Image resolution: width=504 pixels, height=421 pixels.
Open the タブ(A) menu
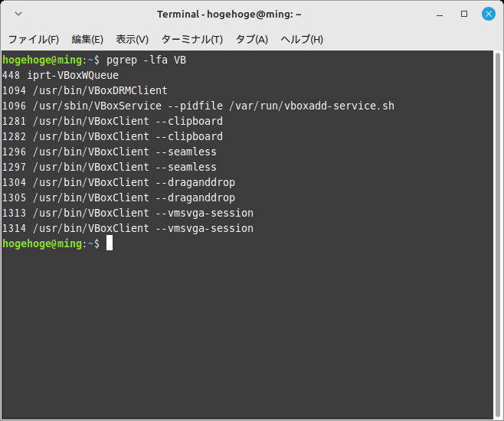coord(252,40)
